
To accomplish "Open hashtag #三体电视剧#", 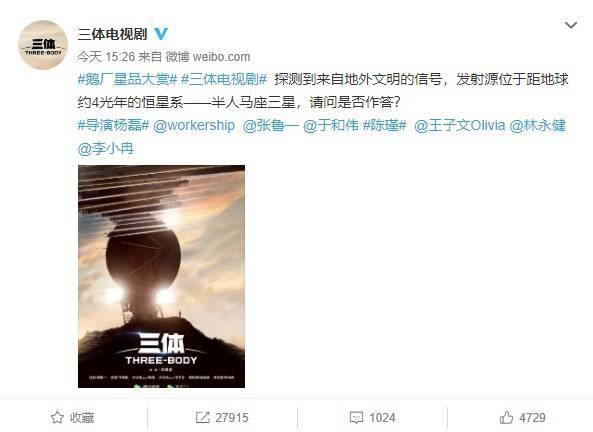I will 224,79.
